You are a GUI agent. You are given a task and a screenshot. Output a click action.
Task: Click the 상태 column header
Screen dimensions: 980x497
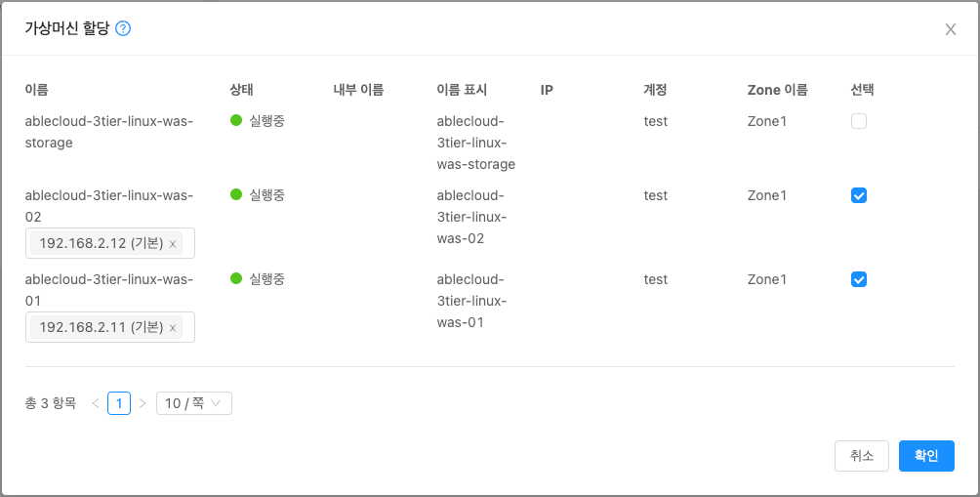242,90
